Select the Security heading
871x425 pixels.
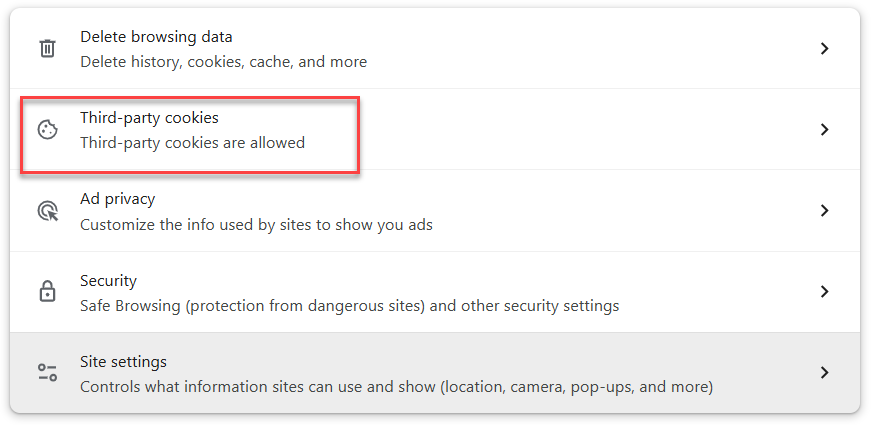tap(108, 281)
